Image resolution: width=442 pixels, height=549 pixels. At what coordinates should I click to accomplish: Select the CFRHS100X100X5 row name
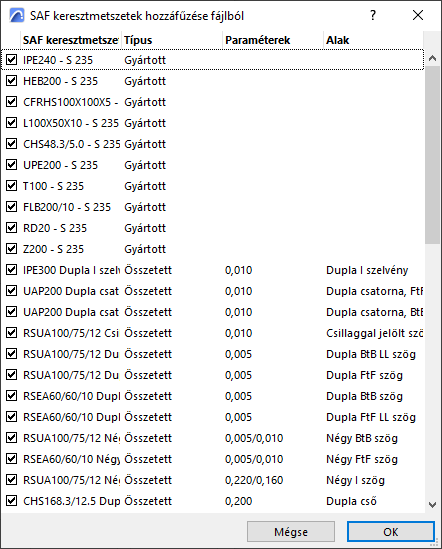(x=70, y=102)
